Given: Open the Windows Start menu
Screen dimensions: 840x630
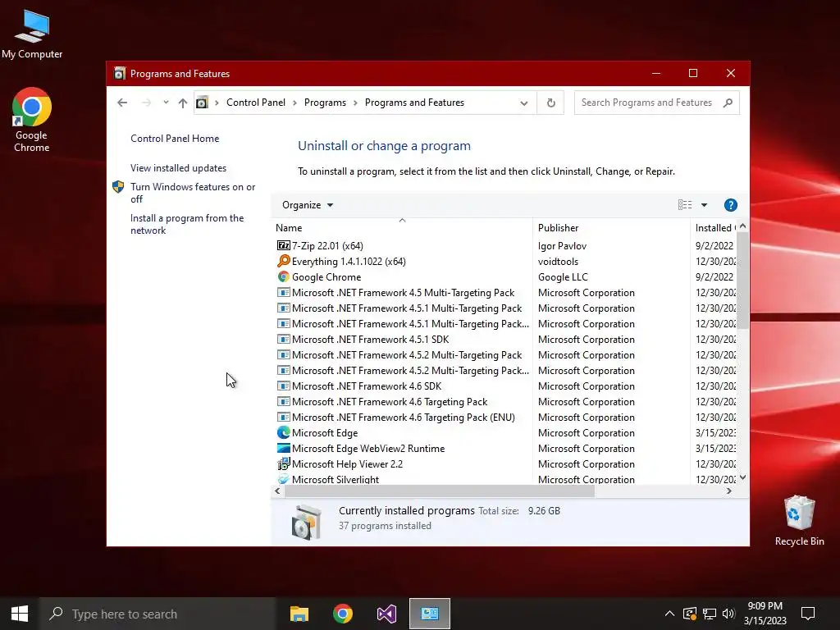Looking at the screenshot, I should tap(20, 614).
